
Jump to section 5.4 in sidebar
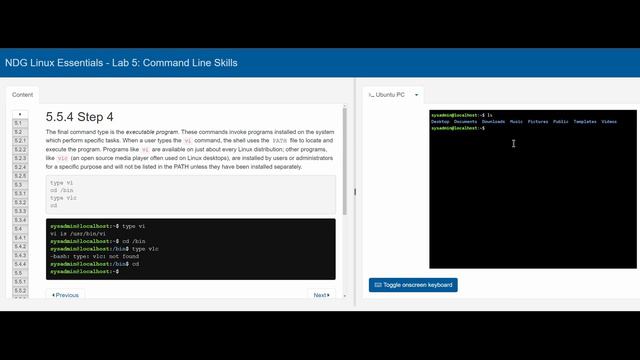pos(20,229)
